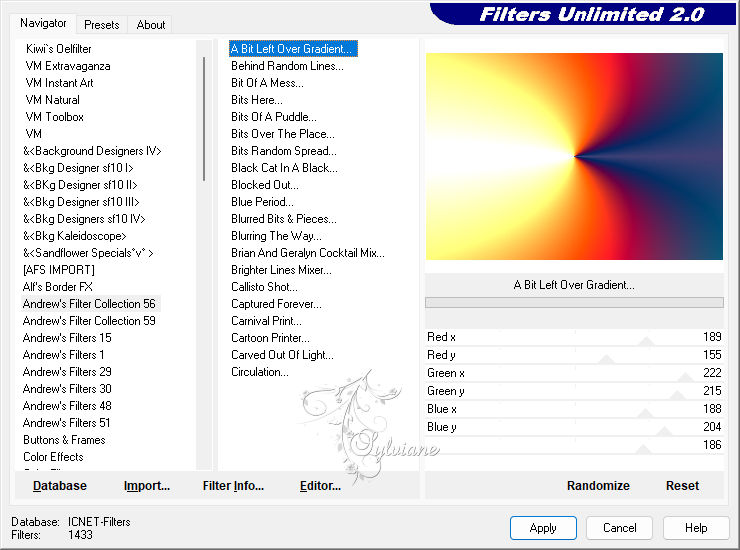Choose VM Extravaganza category
740x550 pixels.
[x=68, y=66]
